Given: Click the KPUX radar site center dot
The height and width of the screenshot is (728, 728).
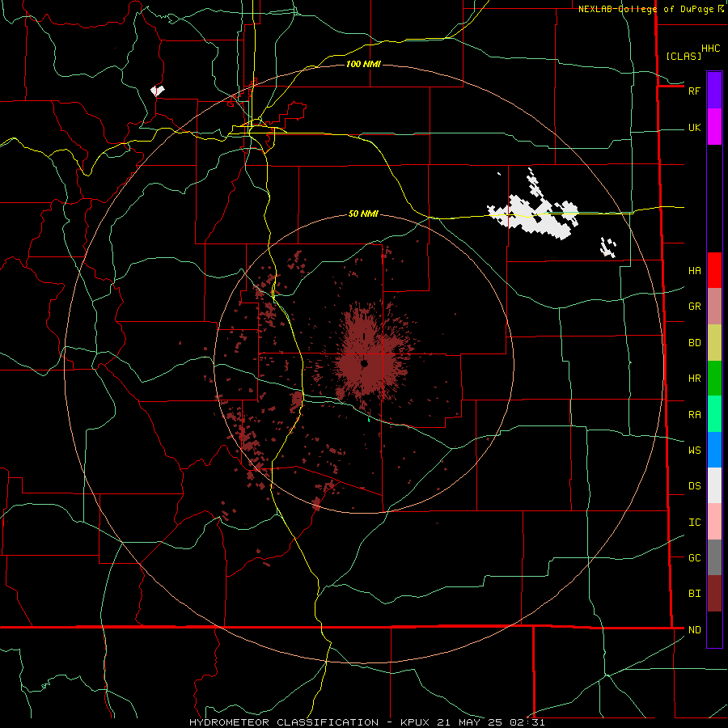Looking at the screenshot, I should (365, 363).
